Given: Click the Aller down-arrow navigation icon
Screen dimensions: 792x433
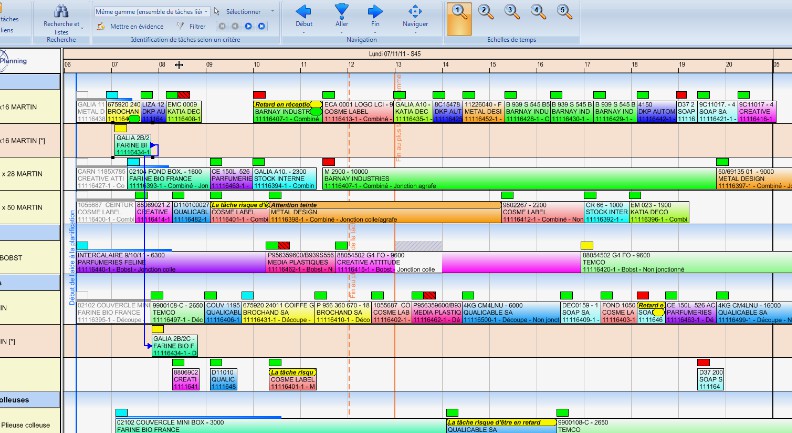Looking at the screenshot, I should (x=342, y=11).
